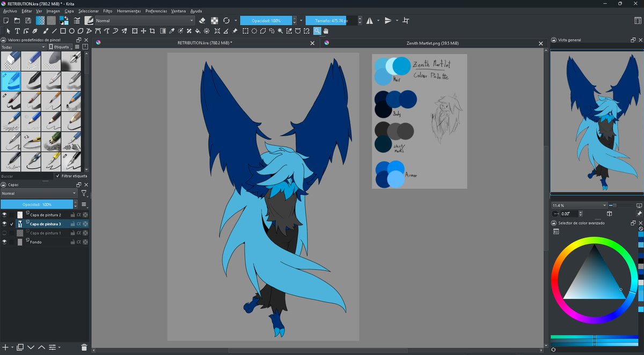The width and height of the screenshot is (644, 355).
Task: Select the ellipse shape tool
Action: coord(72,31)
